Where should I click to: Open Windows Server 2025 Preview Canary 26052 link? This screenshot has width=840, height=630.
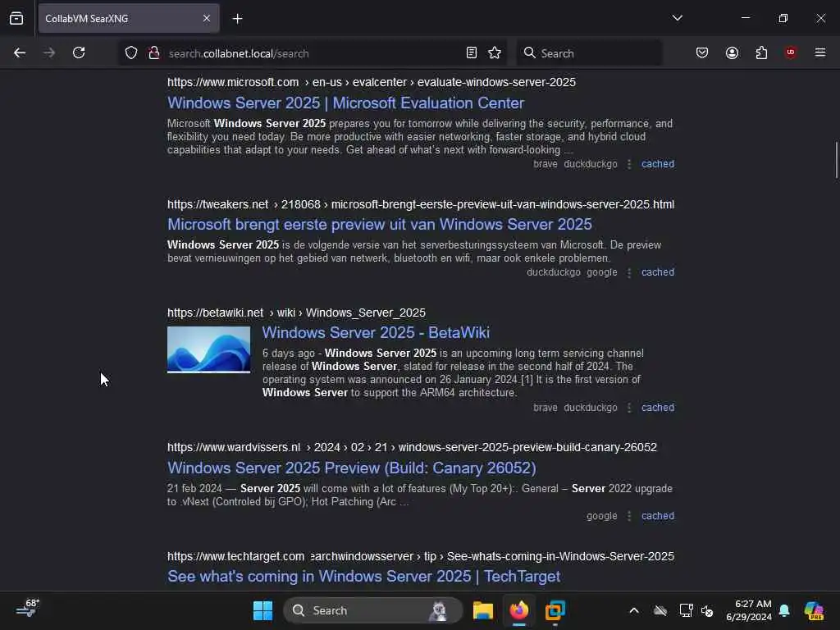[x=351, y=468]
